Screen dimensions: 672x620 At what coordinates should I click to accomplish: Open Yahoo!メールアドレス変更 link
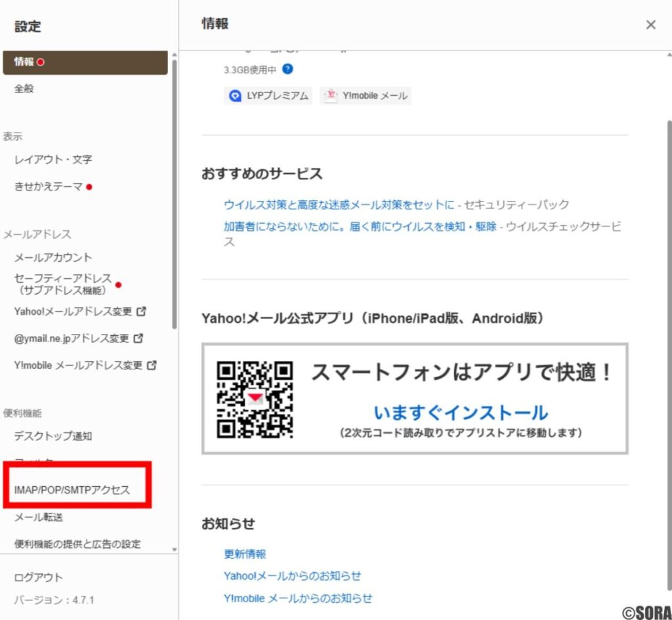(x=73, y=312)
